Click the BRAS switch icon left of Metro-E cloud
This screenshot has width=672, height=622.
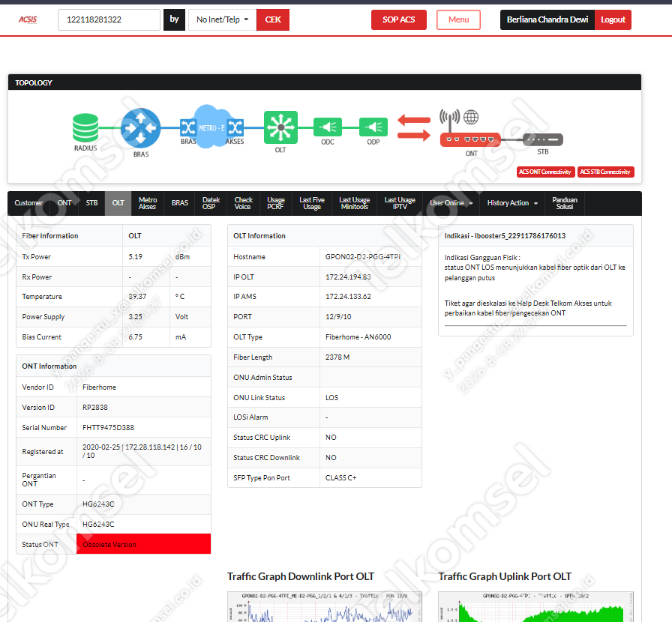pyautogui.click(x=187, y=127)
